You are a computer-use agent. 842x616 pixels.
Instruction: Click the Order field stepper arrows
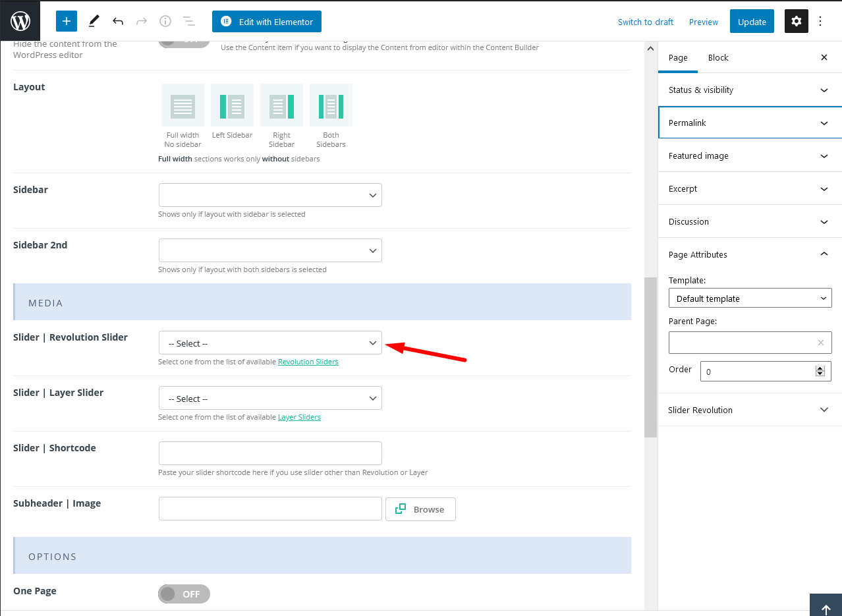point(820,371)
